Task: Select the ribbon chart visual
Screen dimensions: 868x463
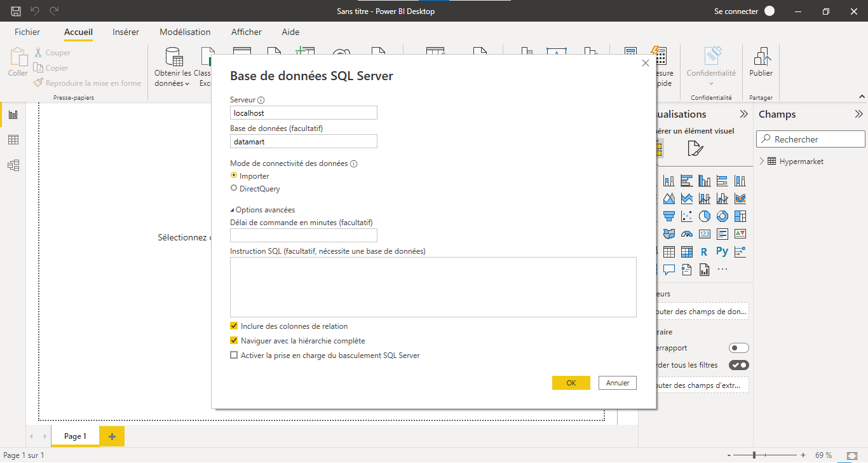Action: (740, 198)
